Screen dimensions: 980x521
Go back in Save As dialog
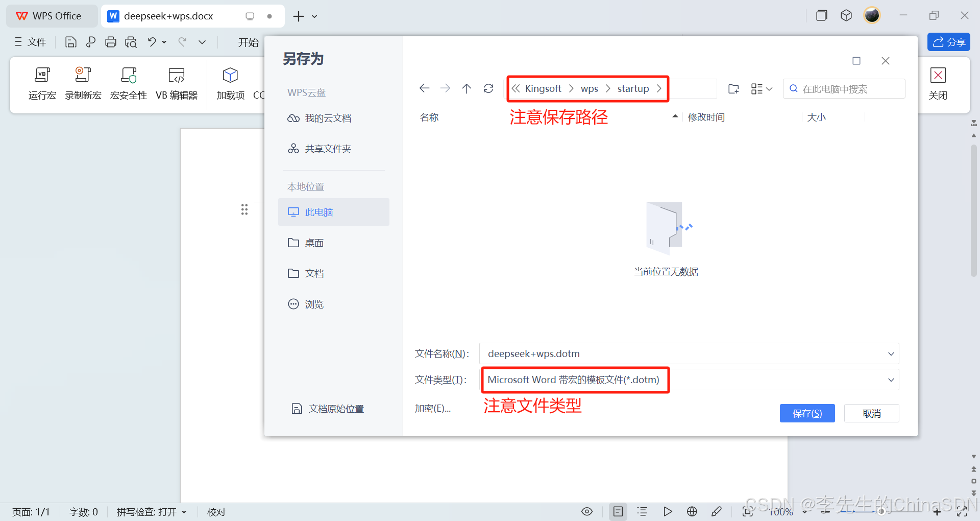coord(424,88)
